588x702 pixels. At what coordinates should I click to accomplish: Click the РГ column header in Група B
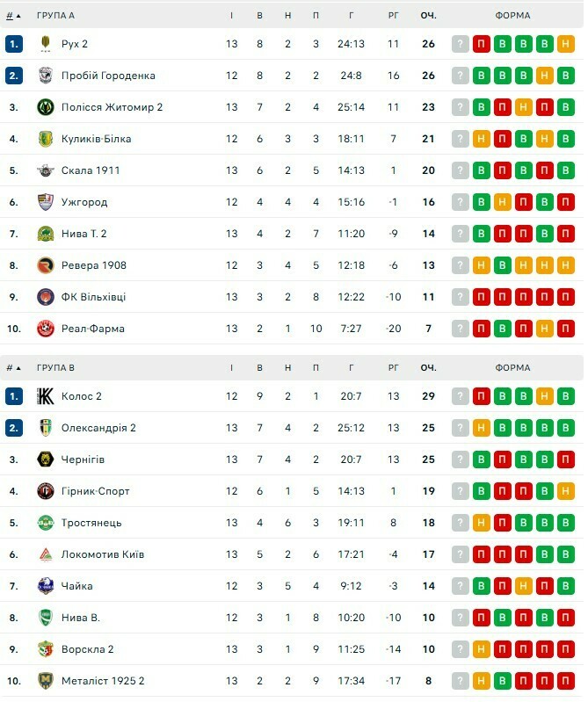(x=393, y=367)
